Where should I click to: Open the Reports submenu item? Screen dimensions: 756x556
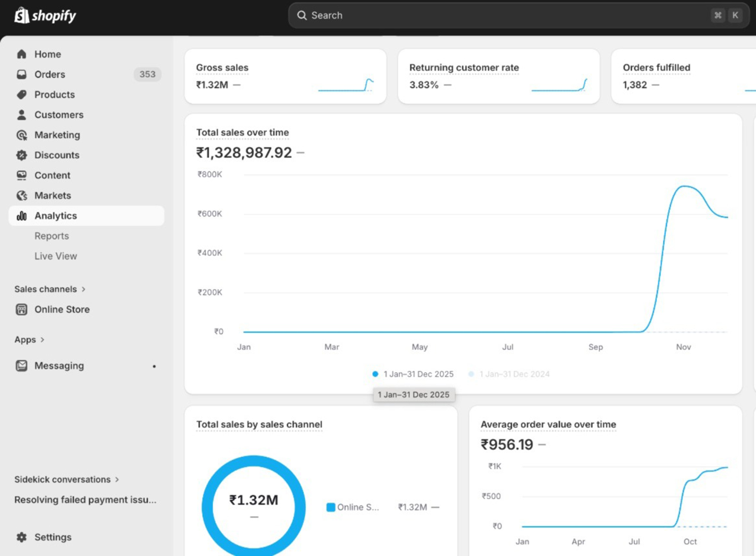pyautogui.click(x=52, y=236)
